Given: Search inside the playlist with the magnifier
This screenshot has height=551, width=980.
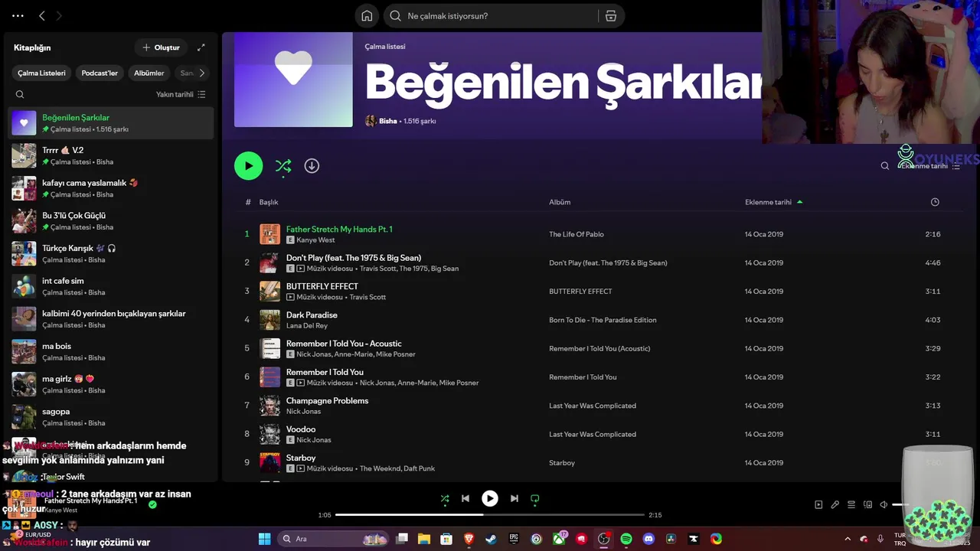Looking at the screenshot, I should [885, 166].
